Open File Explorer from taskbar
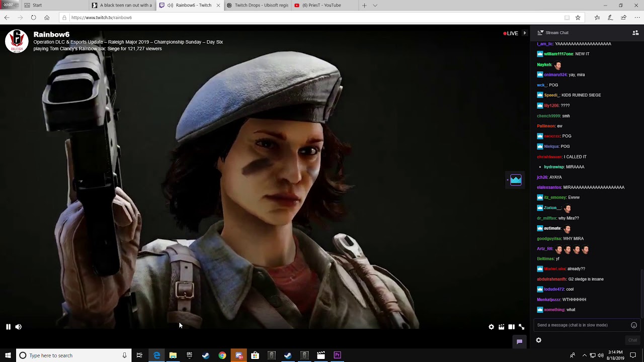The image size is (644, 362). point(173,355)
